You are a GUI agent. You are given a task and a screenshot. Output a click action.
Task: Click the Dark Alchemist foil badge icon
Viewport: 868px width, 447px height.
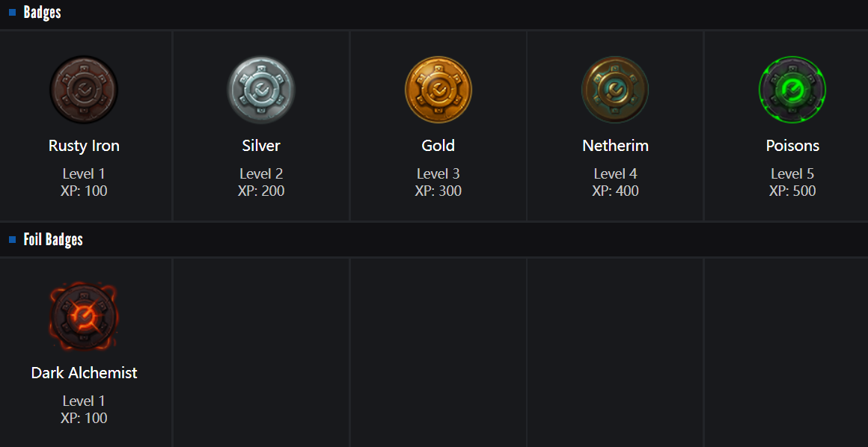click(x=84, y=317)
